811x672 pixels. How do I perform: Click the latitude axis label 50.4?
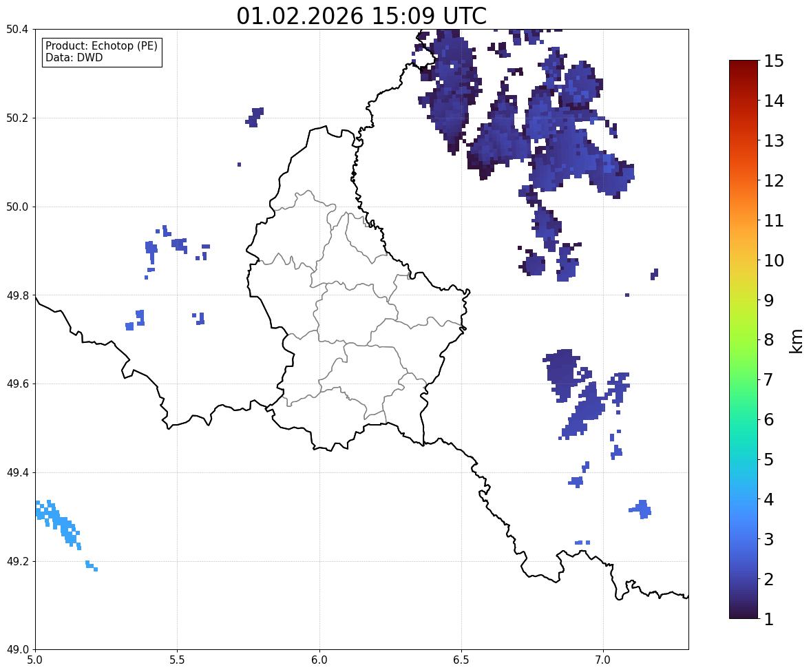(17, 30)
